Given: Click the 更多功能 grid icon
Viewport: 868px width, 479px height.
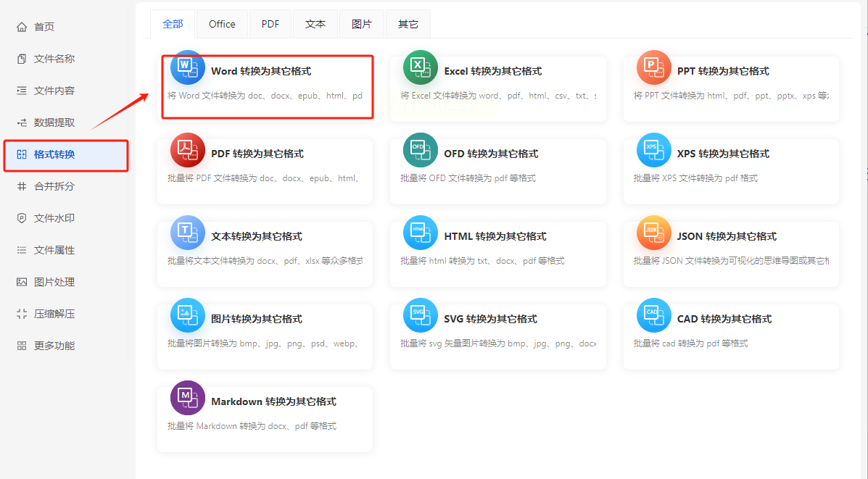Looking at the screenshot, I should pyautogui.click(x=22, y=346).
